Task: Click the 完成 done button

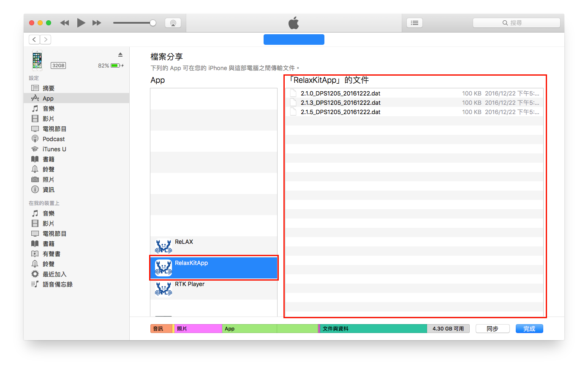Action: [529, 328]
